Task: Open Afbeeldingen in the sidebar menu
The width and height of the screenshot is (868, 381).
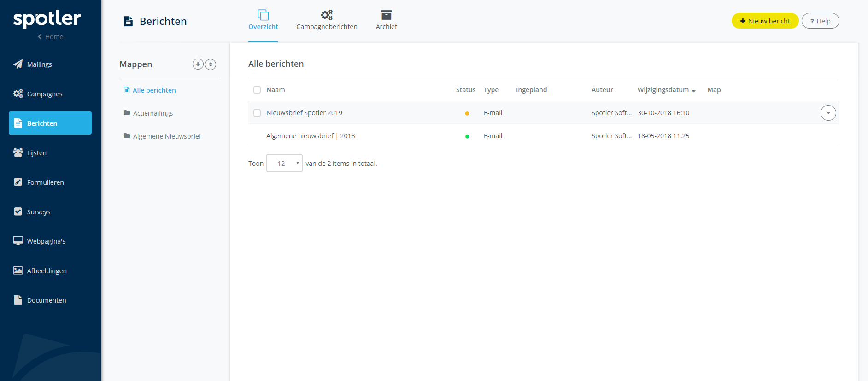Action: pos(50,270)
